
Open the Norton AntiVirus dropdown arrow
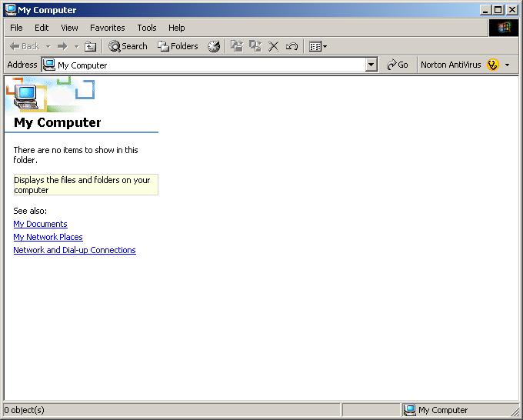(x=508, y=65)
